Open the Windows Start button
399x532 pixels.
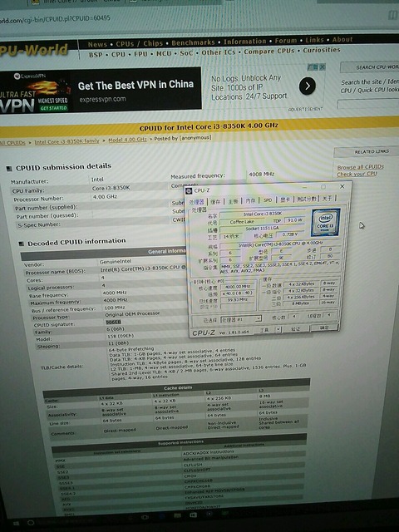point(17,523)
